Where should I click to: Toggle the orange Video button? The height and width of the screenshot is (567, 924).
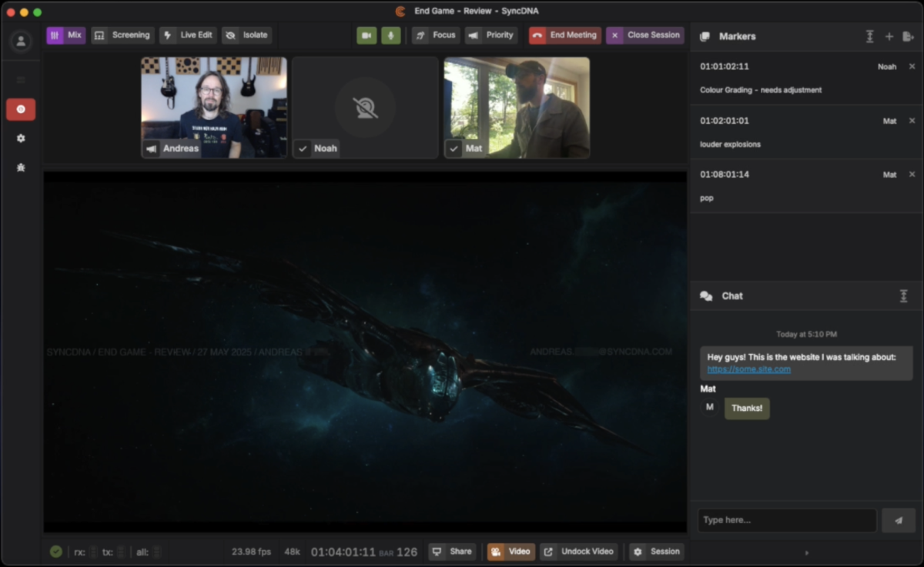click(511, 552)
